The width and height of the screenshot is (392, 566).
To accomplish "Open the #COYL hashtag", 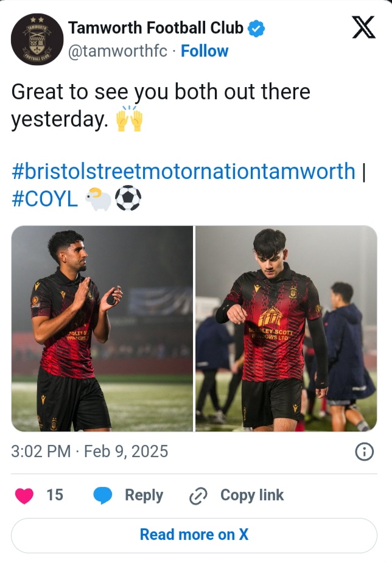I will point(44,199).
